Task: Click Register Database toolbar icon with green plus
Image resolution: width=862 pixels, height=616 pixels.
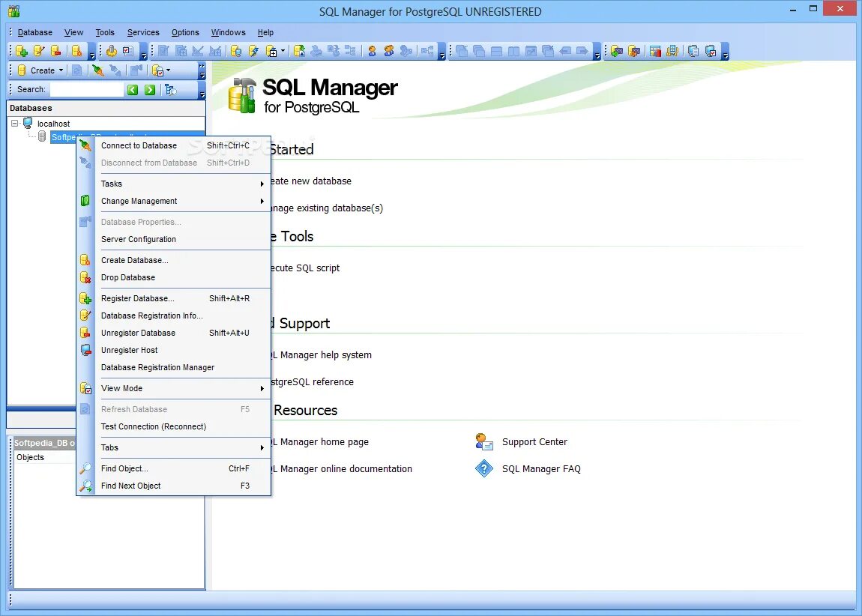Action: (x=22, y=51)
